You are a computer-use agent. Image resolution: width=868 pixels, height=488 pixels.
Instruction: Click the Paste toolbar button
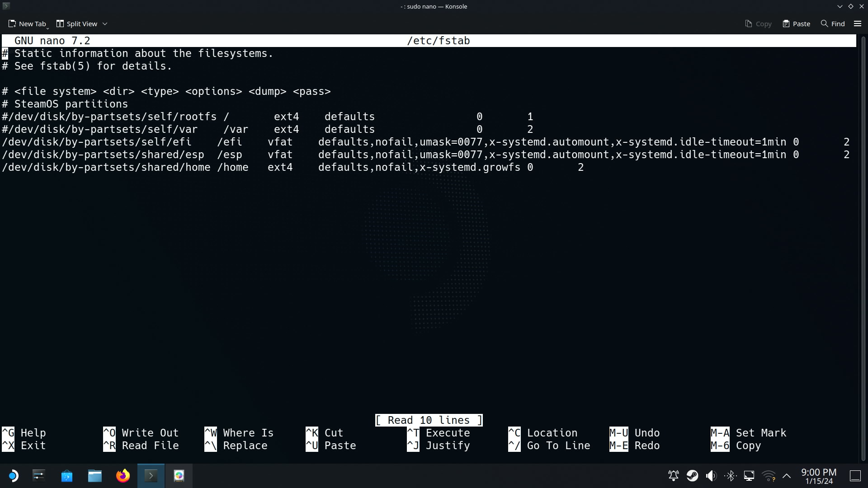797,23
